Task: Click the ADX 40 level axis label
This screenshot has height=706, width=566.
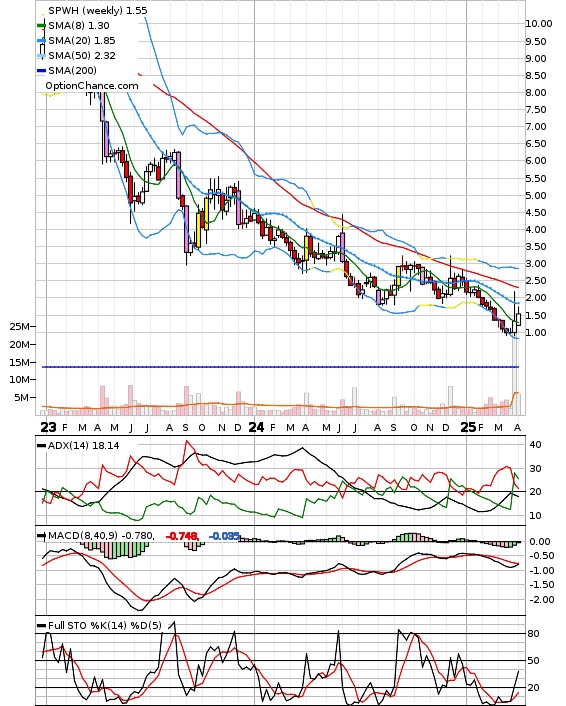Action: point(535,444)
